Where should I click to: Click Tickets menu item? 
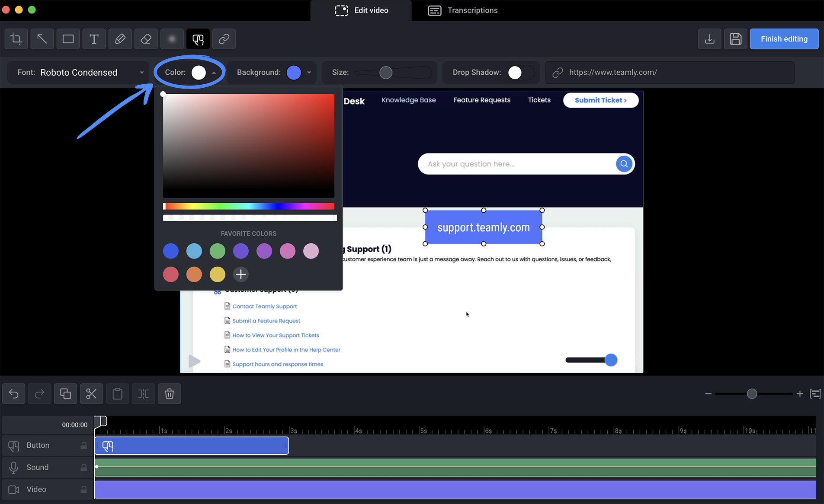point(539,100)
